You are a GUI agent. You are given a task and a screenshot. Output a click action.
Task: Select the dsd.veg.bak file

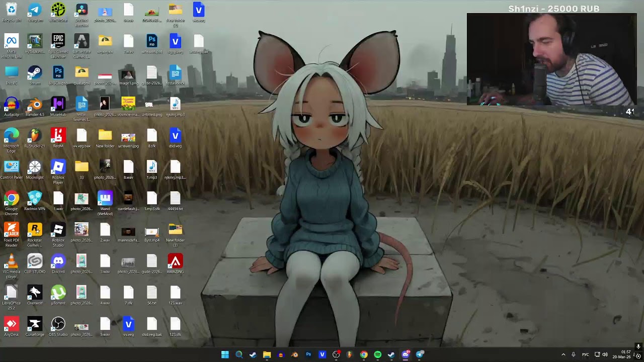[152, 327]
